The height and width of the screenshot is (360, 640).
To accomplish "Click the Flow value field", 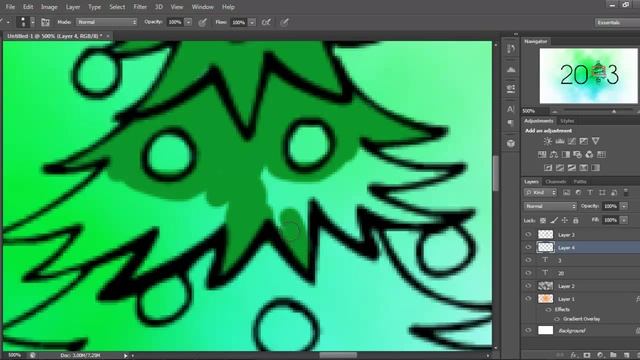I will 239,22.
